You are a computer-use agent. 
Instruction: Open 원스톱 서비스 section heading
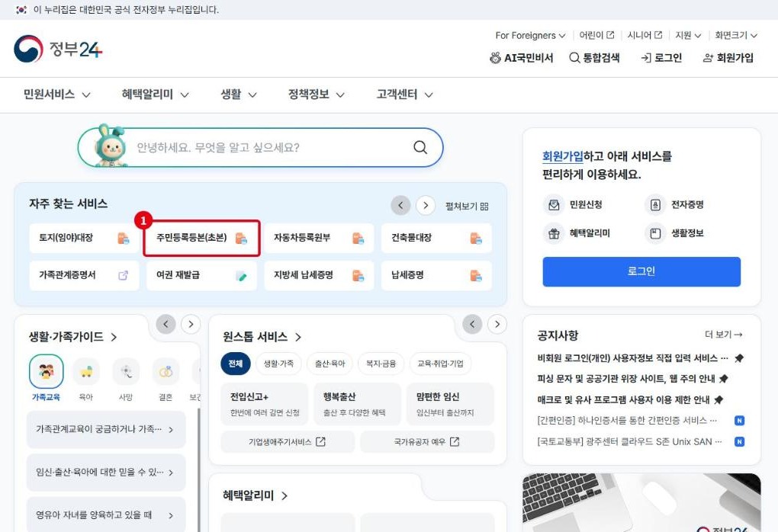pos(262,337)
